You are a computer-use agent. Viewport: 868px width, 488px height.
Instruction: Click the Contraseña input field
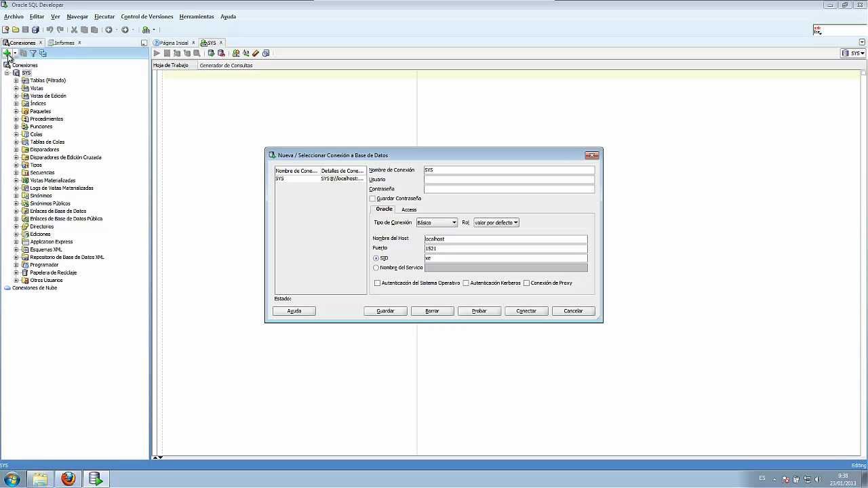pyautogui.click(x=509, y=189)
